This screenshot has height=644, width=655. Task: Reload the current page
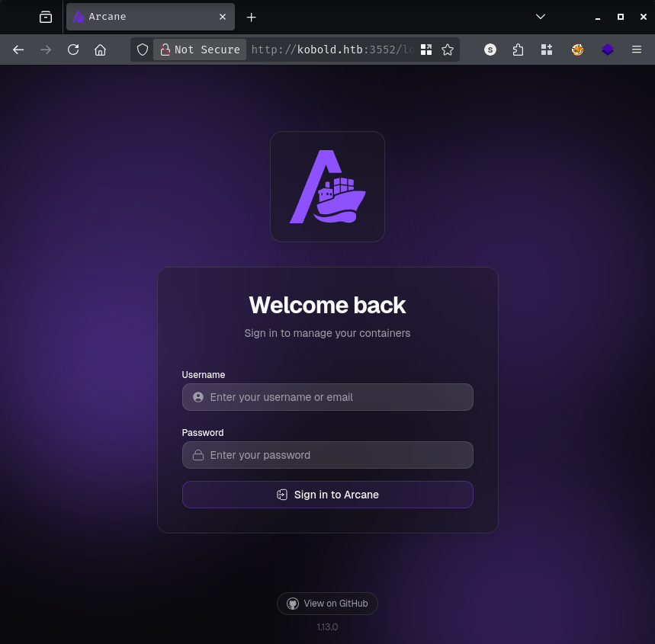[x=73, y=50]
